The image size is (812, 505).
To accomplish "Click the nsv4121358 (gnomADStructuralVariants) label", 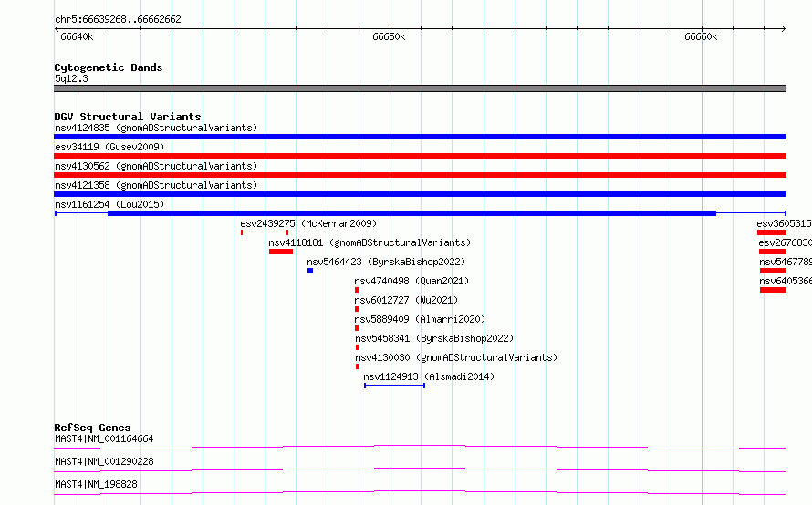I will [x=156, y=185].
